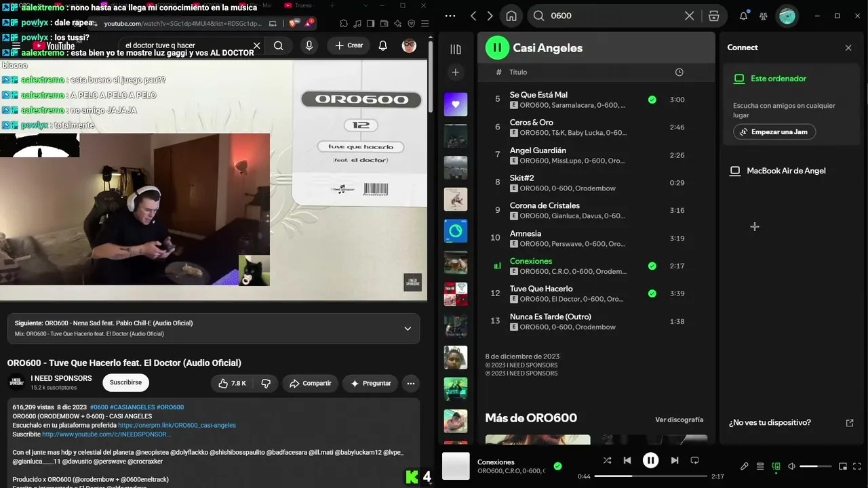Image resolution: width=868 pixels, height=488 pixels.
Task: Open Liked Songs in Spotify sidebar
Action: coord(456,104)
